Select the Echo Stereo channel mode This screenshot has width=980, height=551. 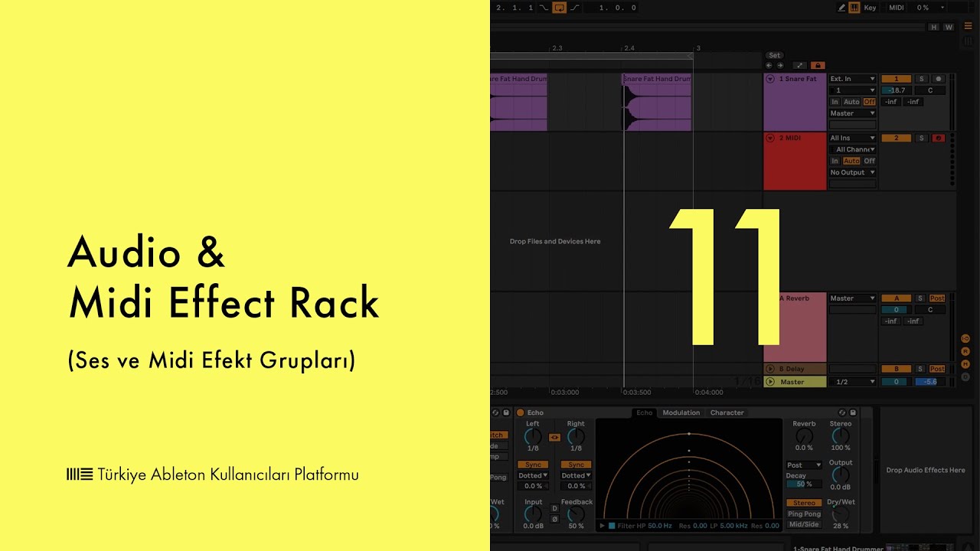pyautogui.click(x=804, y=503)
